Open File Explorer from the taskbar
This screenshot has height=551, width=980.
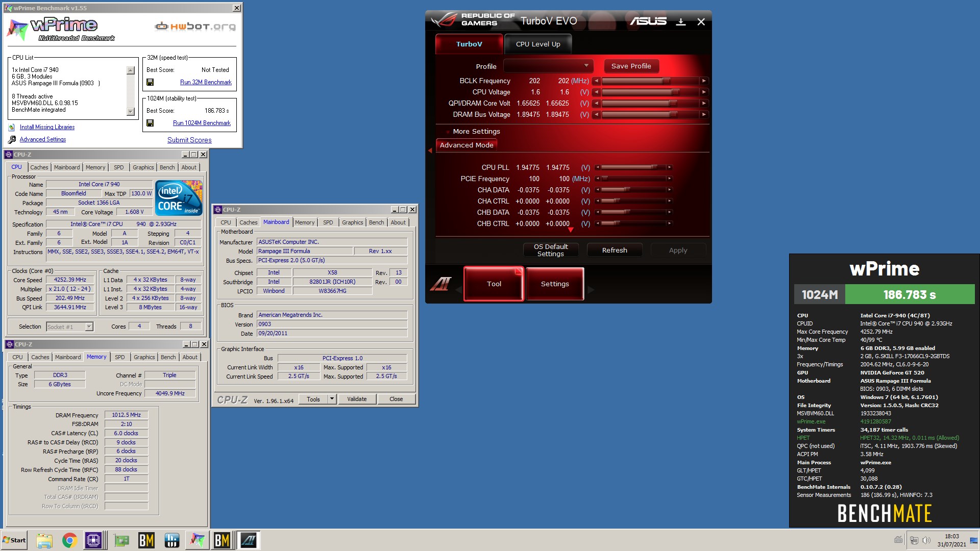(x=44, y=540)
